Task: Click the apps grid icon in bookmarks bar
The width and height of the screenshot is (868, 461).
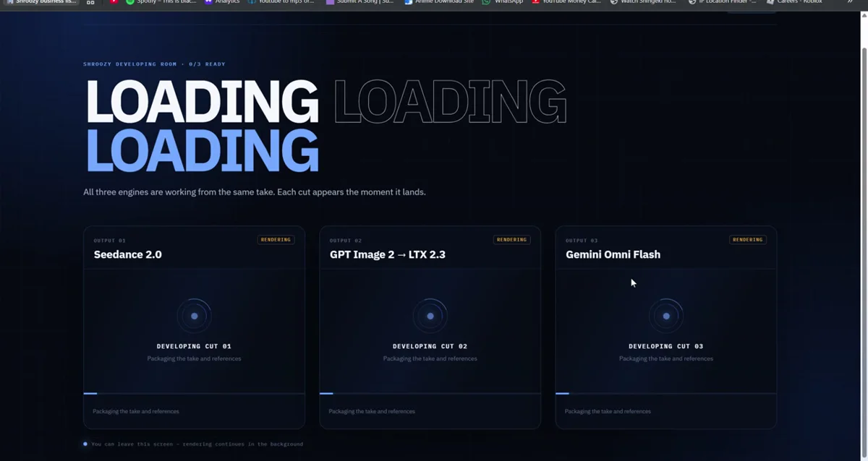Action: [90, 2]
